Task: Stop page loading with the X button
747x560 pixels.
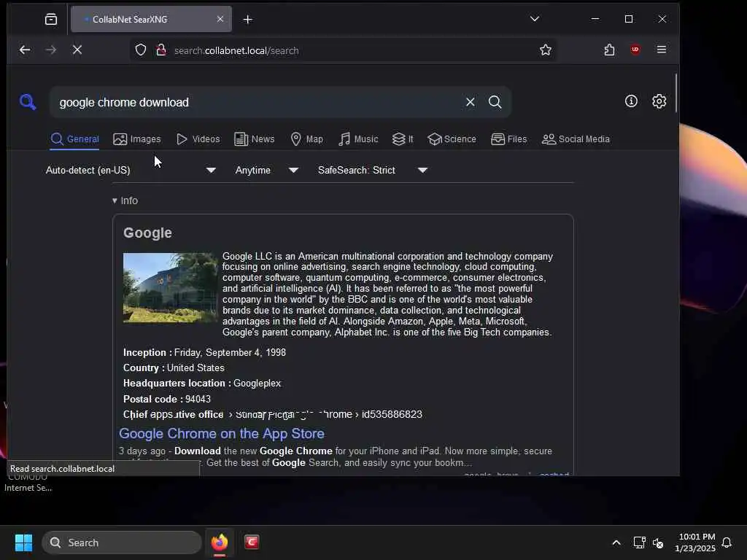Action: pos(77,50)
